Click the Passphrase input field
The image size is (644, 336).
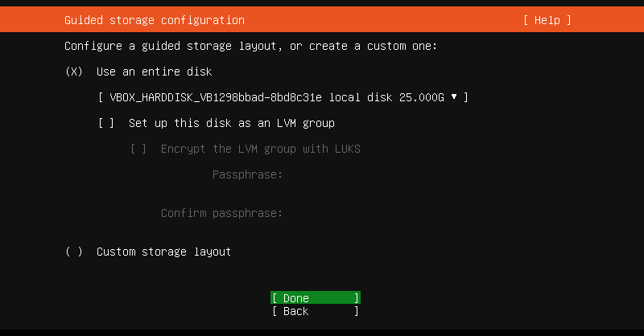(362, 174)
